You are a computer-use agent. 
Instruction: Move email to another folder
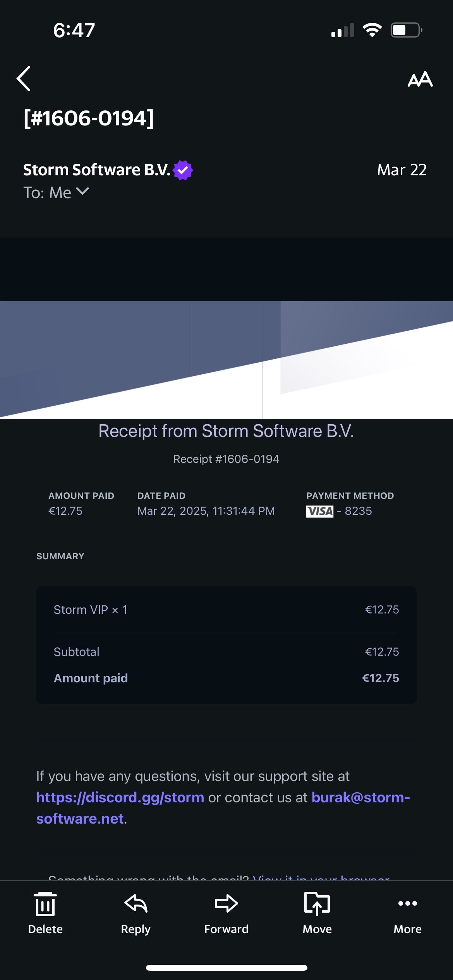317,912
